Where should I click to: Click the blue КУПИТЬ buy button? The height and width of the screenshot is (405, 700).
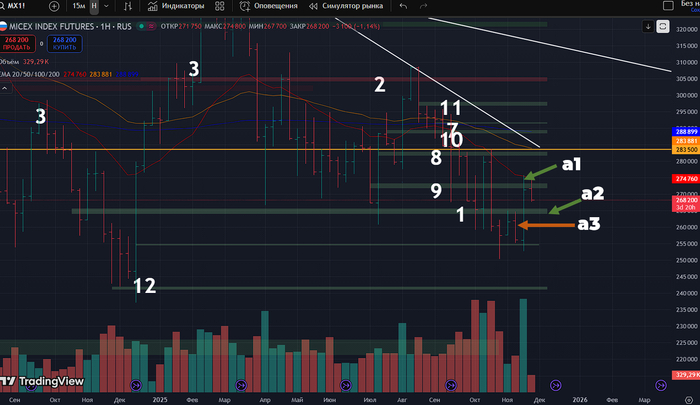click(x=65, y=42)
